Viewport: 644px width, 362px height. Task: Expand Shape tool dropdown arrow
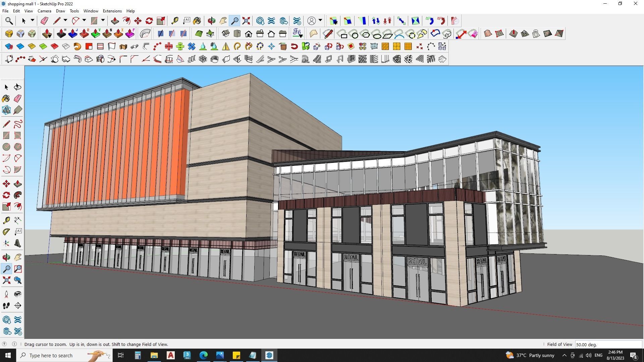tap(103, 20)
